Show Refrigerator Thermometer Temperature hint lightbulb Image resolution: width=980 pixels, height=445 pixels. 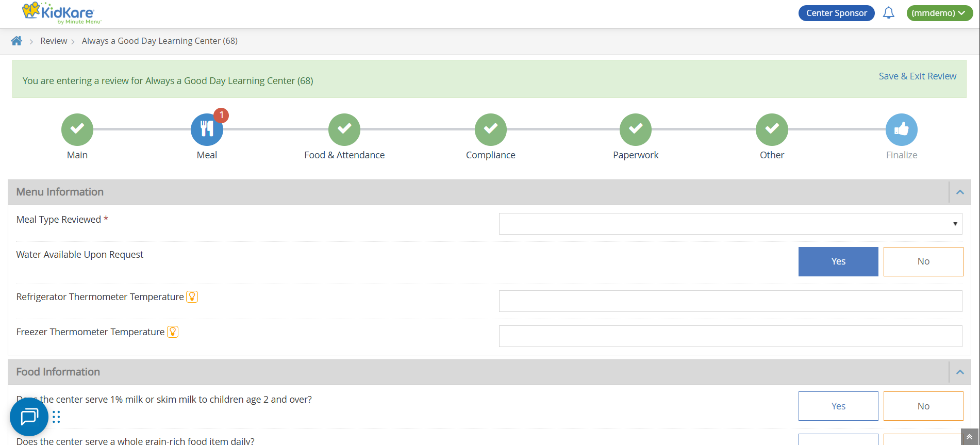pos(192,296)
